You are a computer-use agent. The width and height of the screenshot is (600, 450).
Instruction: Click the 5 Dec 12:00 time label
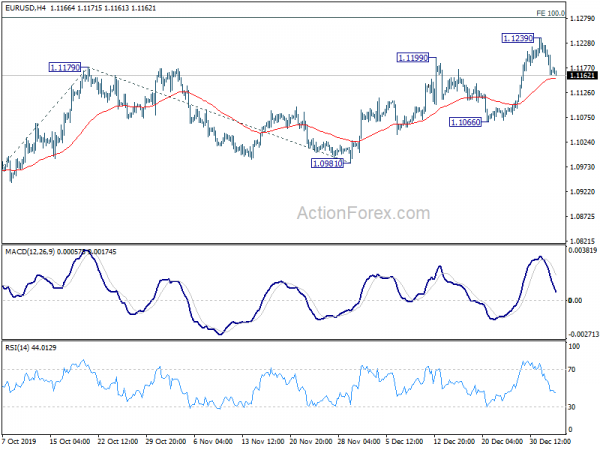click(406, 441)
